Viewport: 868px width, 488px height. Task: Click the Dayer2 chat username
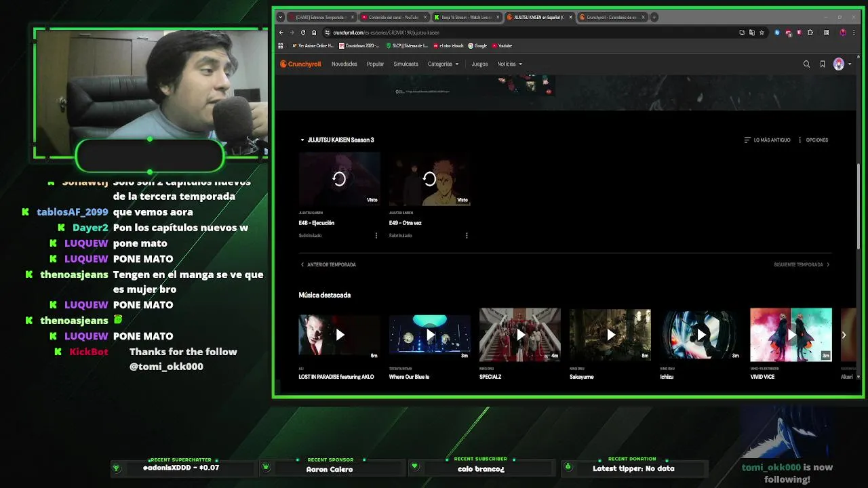click(x=90, y=228)
